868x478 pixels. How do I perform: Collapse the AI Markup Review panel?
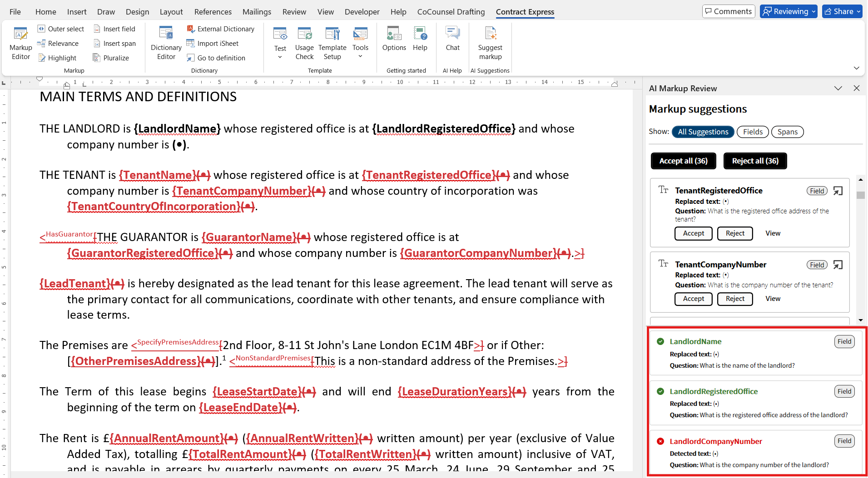pos(838,88)
